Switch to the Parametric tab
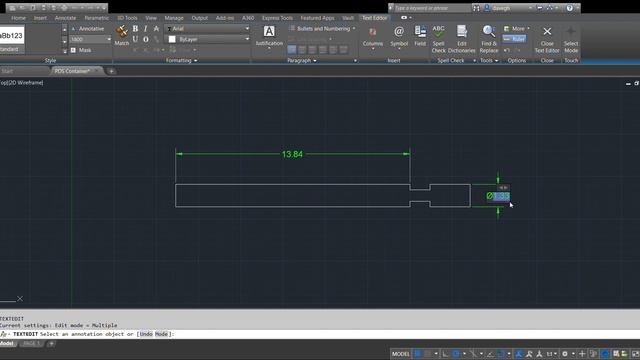 click(x=97, y=18)
